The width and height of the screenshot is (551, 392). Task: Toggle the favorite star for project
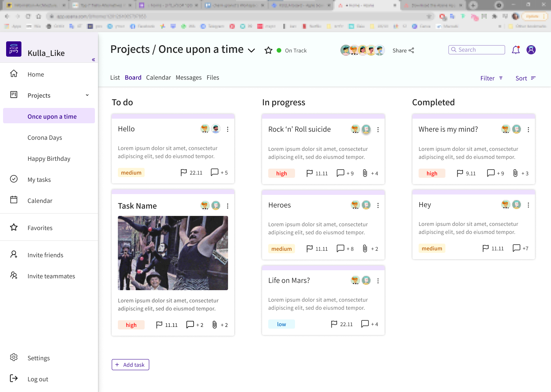click(269, 50)
